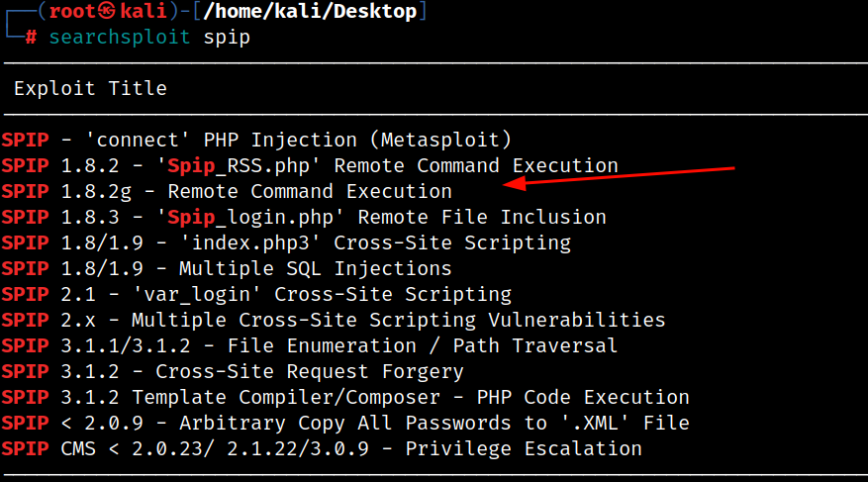The image size is (868, 482).
Task: Select the '1.8/1.9 - Multiple SQL Injections' row
Action: [227, 269]
